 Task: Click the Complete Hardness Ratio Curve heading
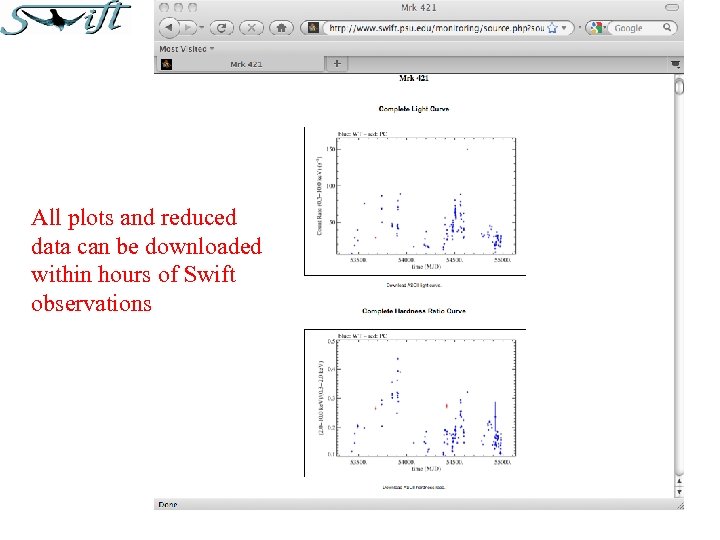point(414,311)
